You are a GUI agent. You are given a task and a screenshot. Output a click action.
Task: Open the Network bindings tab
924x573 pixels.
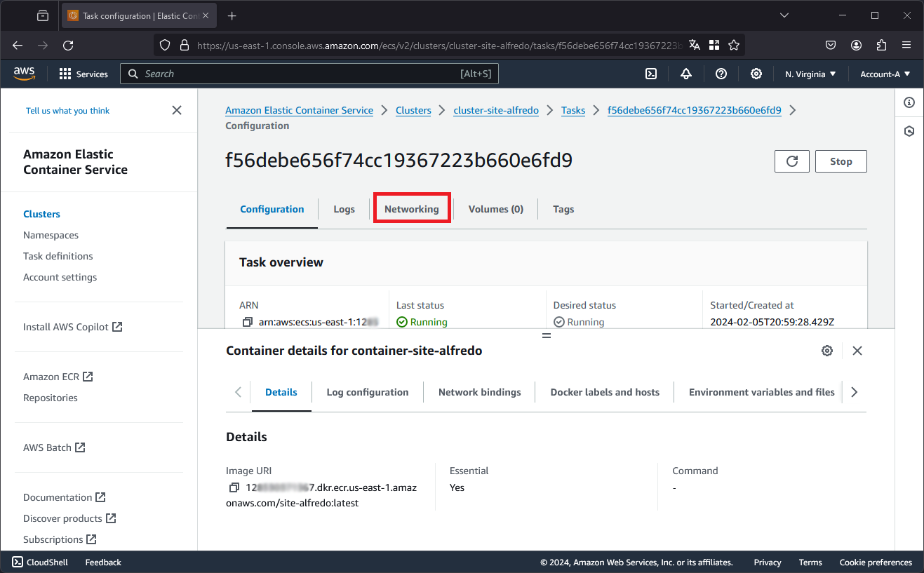480,392
